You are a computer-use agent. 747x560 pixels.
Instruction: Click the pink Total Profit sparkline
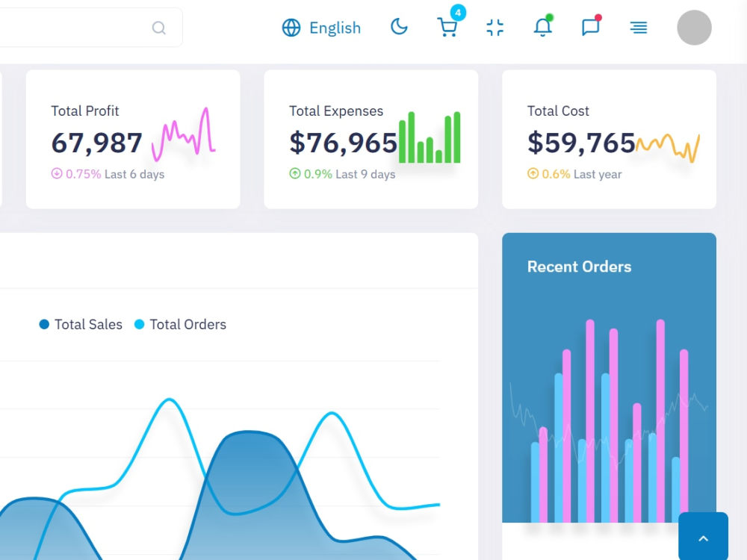184,134
